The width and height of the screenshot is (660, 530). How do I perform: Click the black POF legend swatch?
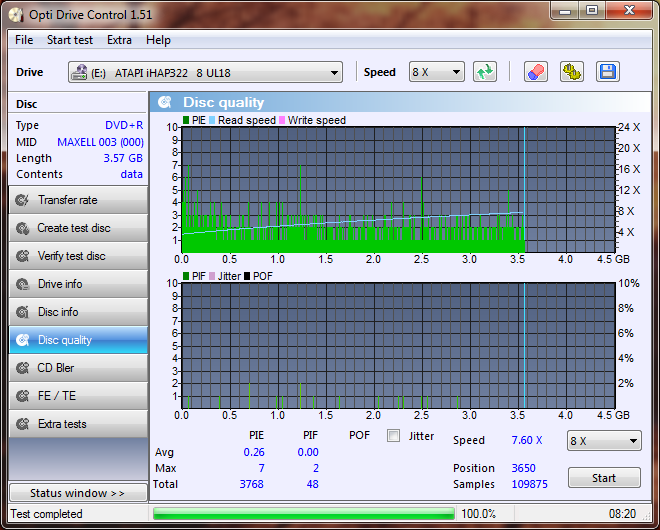tap(247, 276)
